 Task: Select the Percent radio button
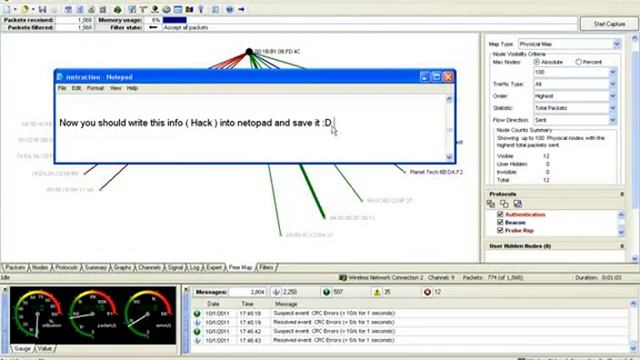point(578,62)
